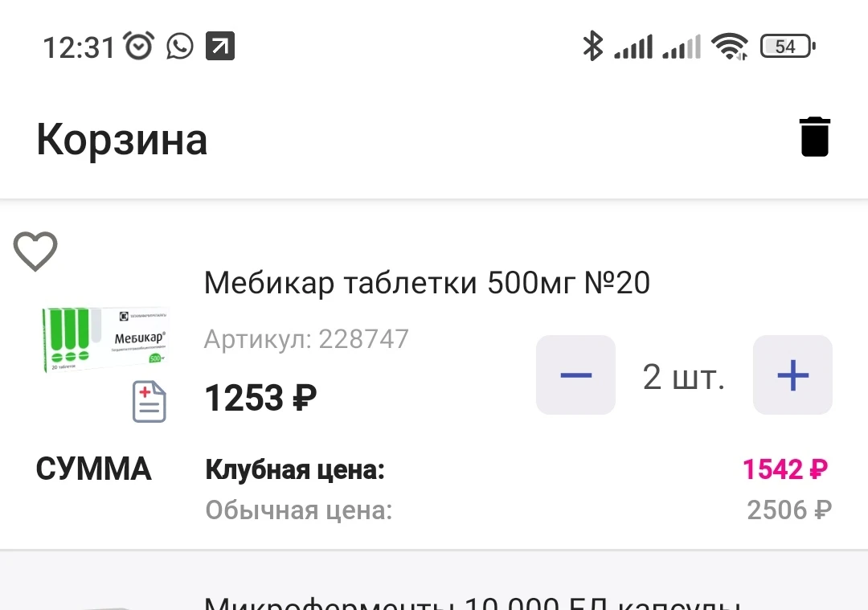Open Мебикар таблетки 500мг №20 product title
This screenshot has width=868, height=610.
click(427, 283)
